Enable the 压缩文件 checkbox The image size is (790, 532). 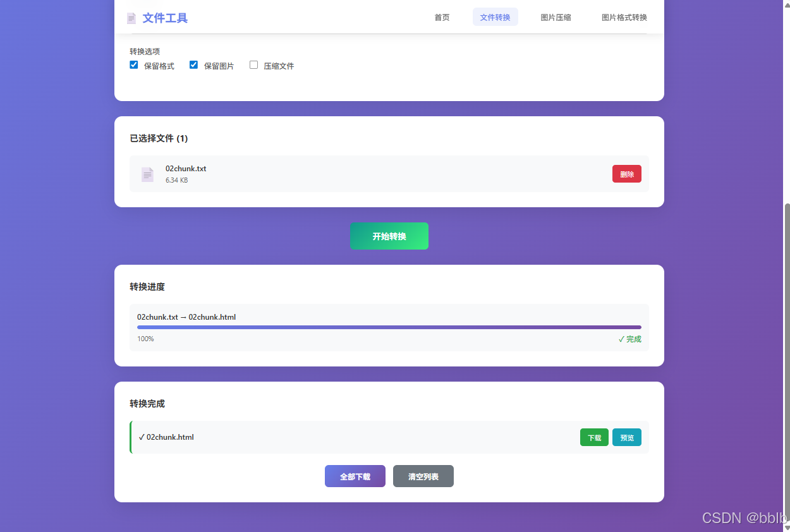[253, 64]
